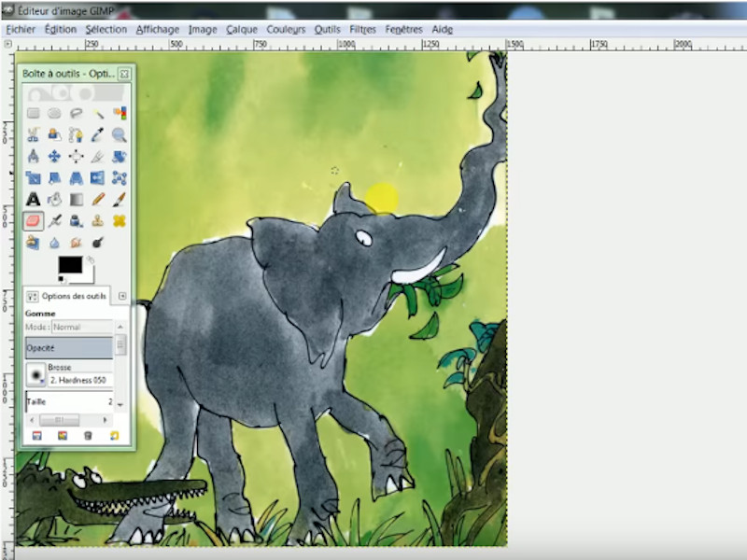Select the Move tool
747x560 pixels.
pyautogui.click(x=54, y=157)
